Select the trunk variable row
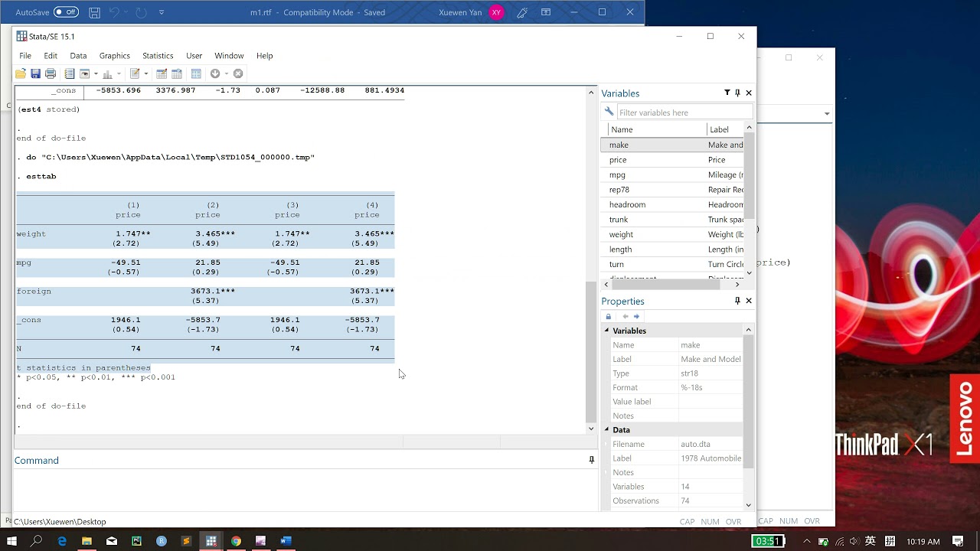Viewport: 980px width, 551px height. 672,220
